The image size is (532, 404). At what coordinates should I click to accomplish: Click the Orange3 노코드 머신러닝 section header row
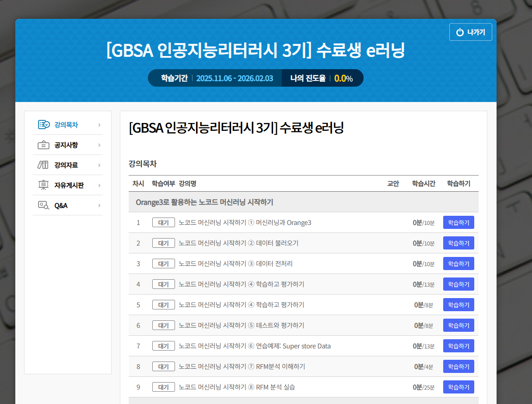(x=304, y=202)
